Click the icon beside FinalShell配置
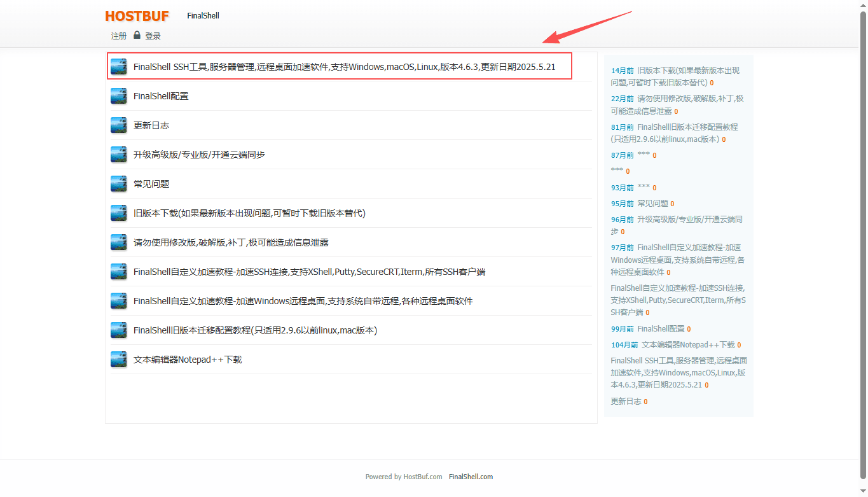Viewport: 868px width, 497px height. (x=118, y=96)
